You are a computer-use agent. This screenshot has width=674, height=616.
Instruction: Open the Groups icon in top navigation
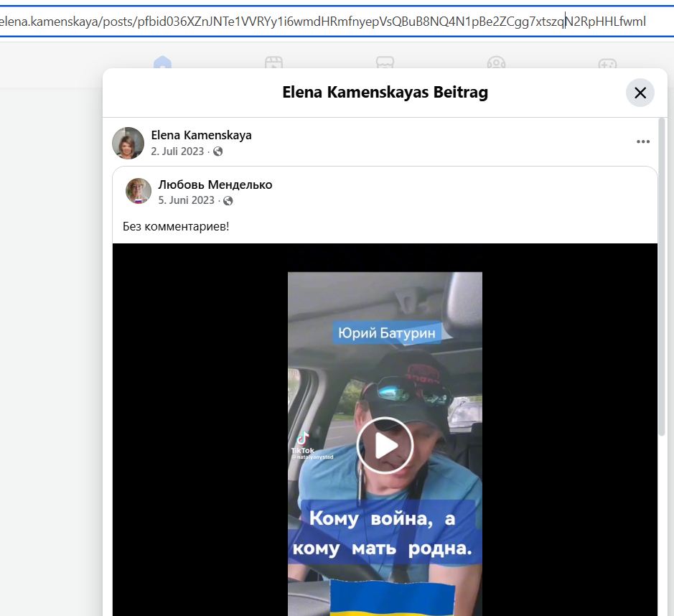(x=496, y=63)
